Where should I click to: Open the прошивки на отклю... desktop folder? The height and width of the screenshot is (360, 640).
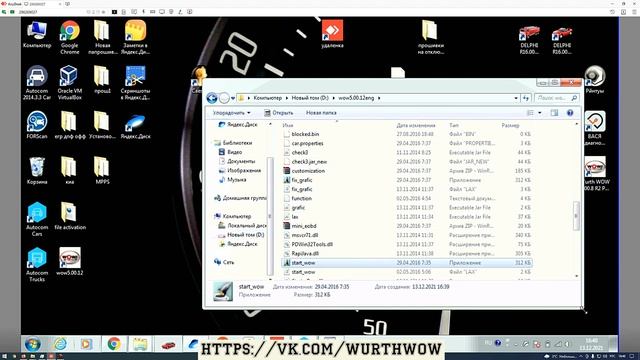pos(430,37)
